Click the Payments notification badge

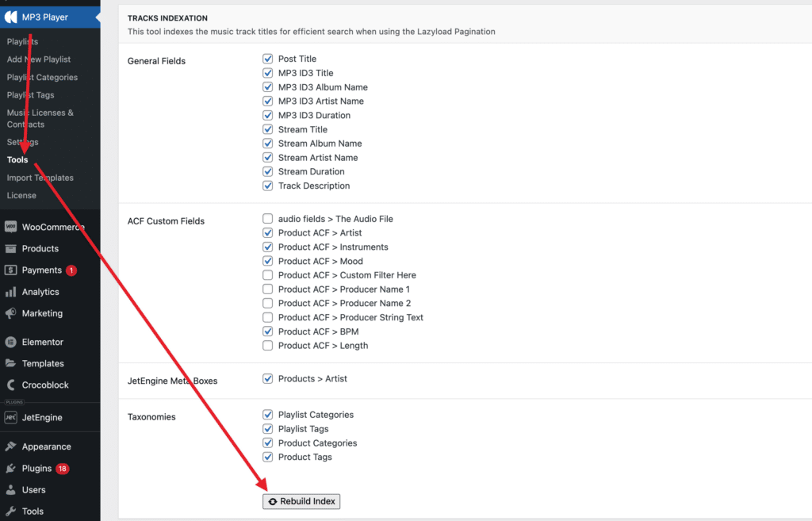tap(71, 270)
